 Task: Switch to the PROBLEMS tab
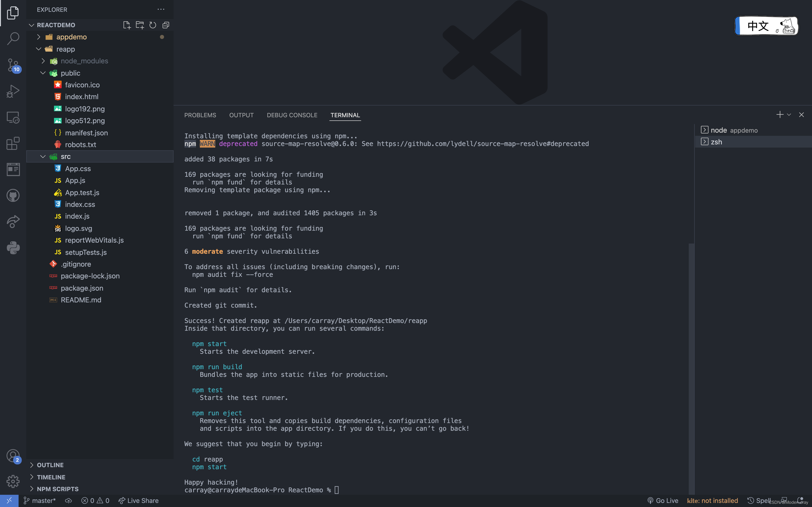[x=200, y=115]
